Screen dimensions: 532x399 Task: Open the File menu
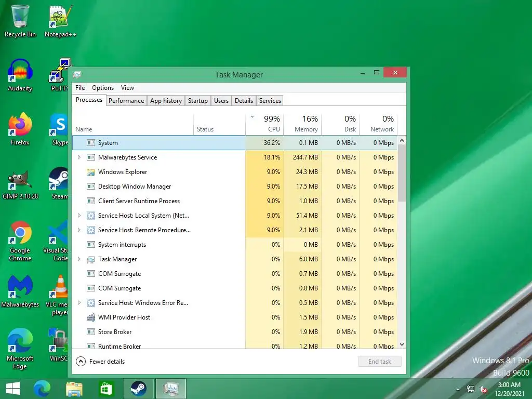(x=80, y=87)
